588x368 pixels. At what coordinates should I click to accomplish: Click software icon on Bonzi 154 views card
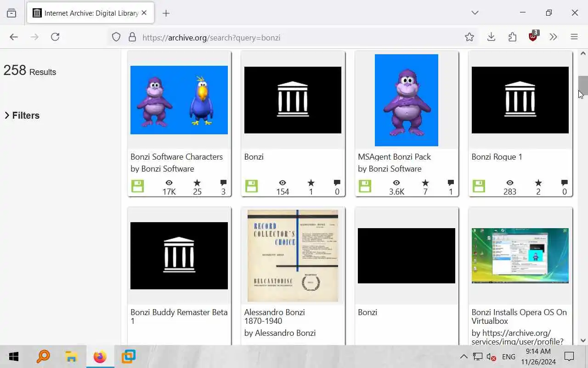click(x=251, y=186)
